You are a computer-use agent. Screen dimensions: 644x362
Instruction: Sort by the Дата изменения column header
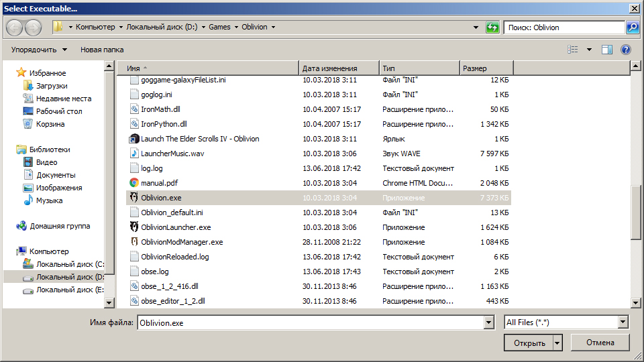click(x=339, y=68)
